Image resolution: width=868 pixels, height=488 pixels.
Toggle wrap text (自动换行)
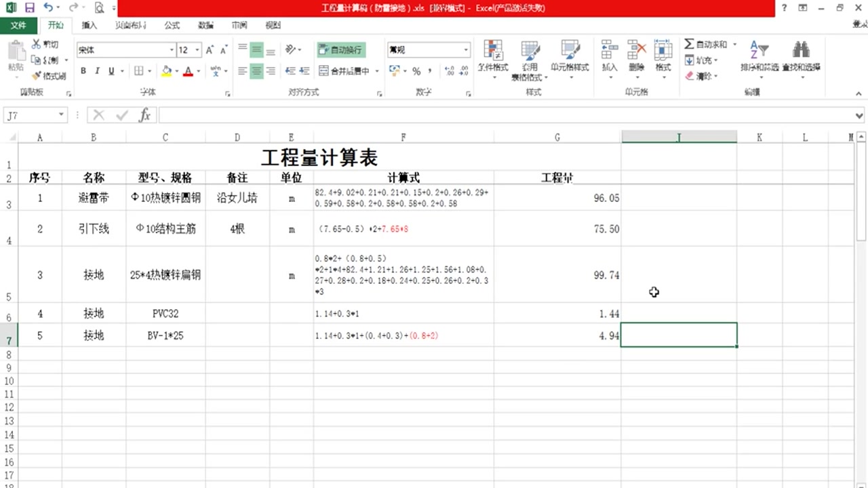tap(341, 49)
